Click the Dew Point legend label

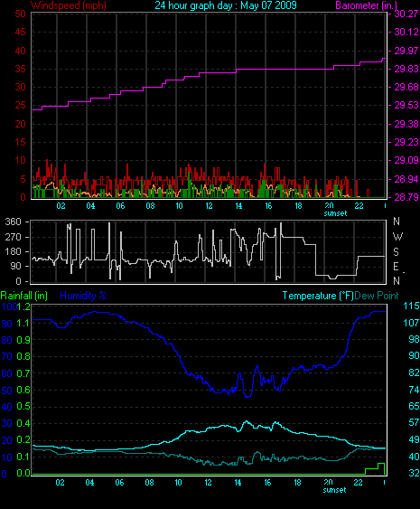coord(377,296)
